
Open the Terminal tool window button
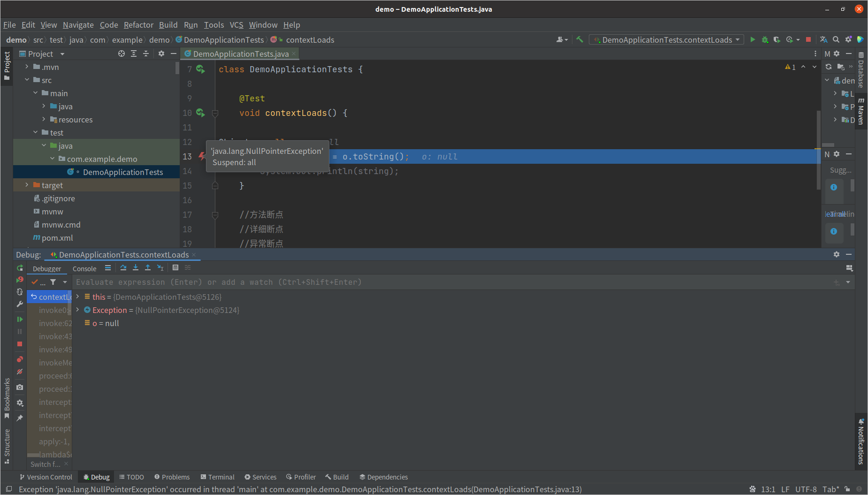coord(217,477)
